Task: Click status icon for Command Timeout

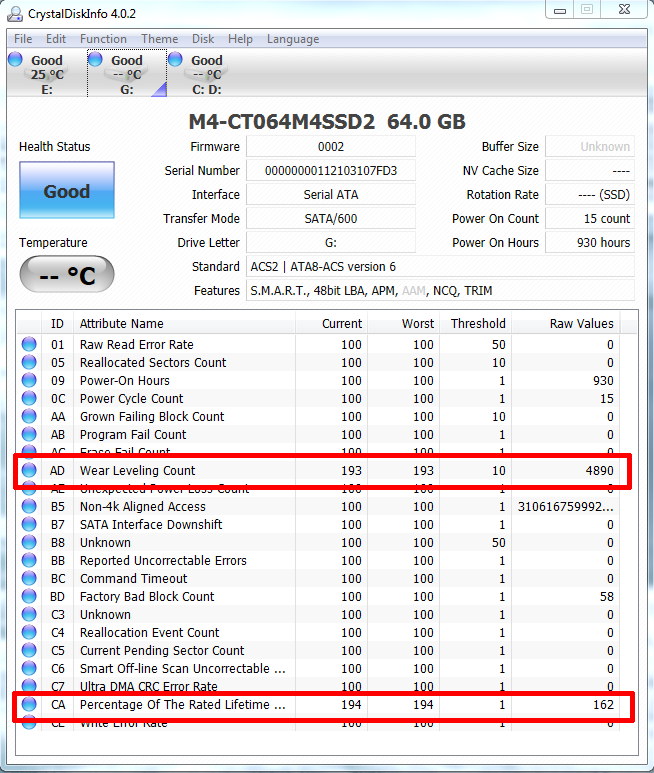Action: [29, 578]
